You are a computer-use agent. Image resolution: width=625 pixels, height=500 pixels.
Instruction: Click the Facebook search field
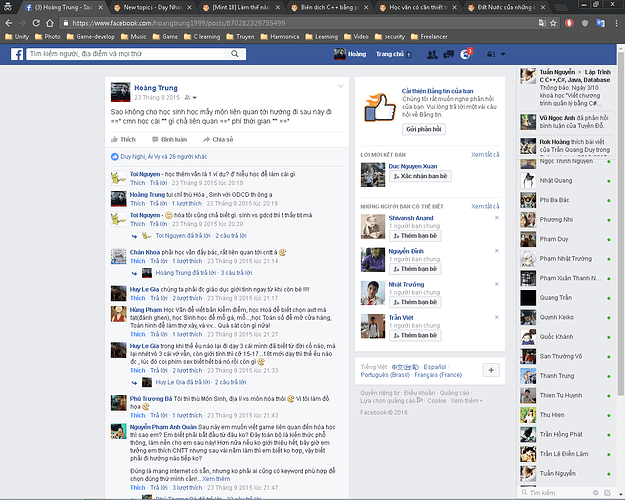[x=126, y=54]
